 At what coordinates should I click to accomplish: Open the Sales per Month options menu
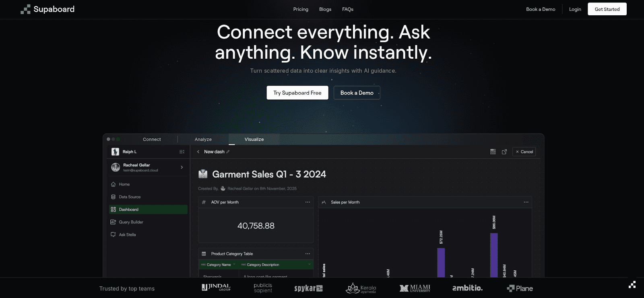(x=526, y=202)
